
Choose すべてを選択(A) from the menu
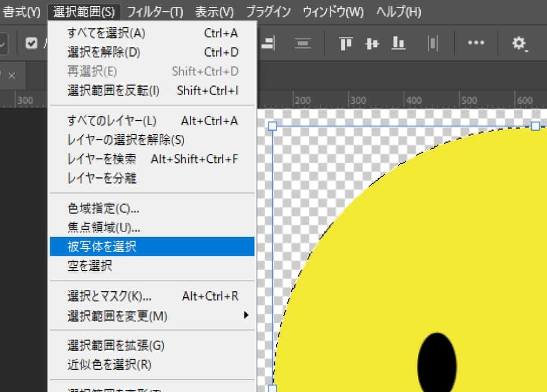152,33
